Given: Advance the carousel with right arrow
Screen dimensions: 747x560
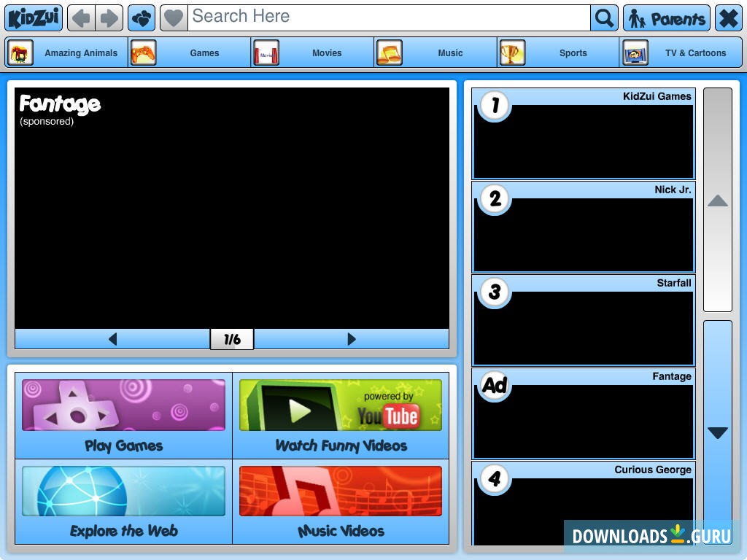Looking at the screenshot, I should point(352,338).
